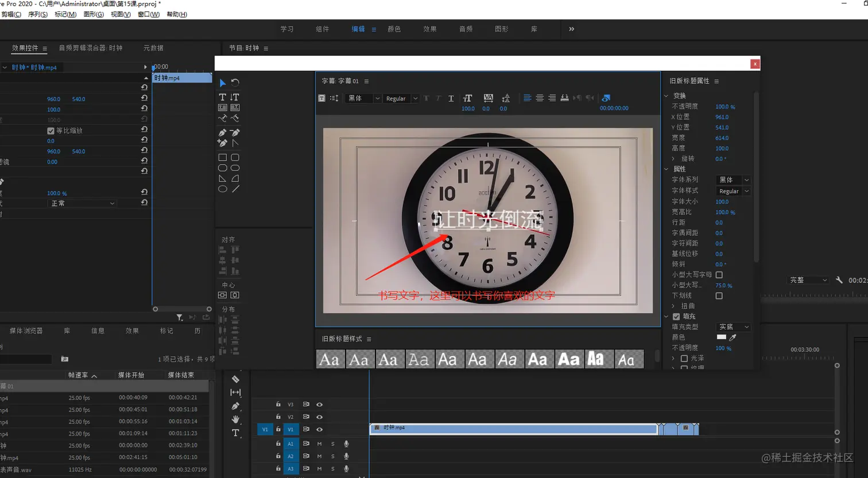Select the horizontal Type tool in title designer
The height and width of the screenshot is (478, 868).
(x=223, y=97)
